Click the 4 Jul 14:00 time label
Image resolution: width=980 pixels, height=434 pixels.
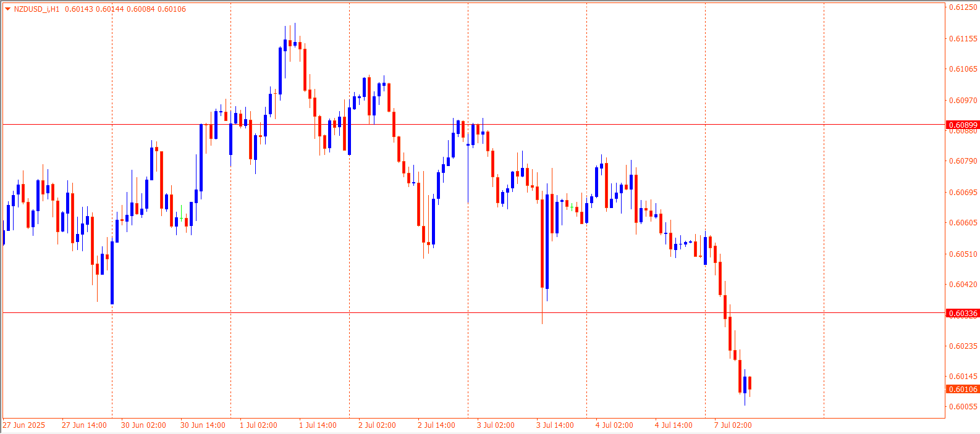coord(674,425)
